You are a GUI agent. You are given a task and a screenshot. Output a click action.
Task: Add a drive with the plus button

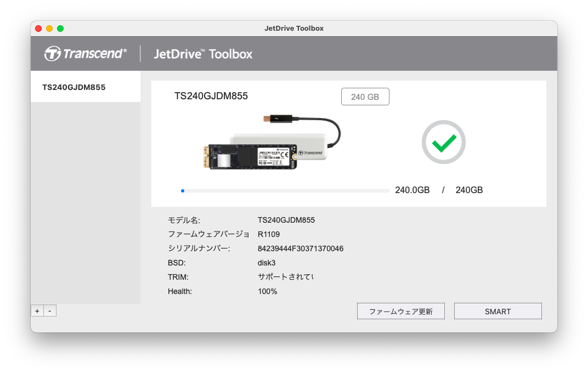point(37,311)
